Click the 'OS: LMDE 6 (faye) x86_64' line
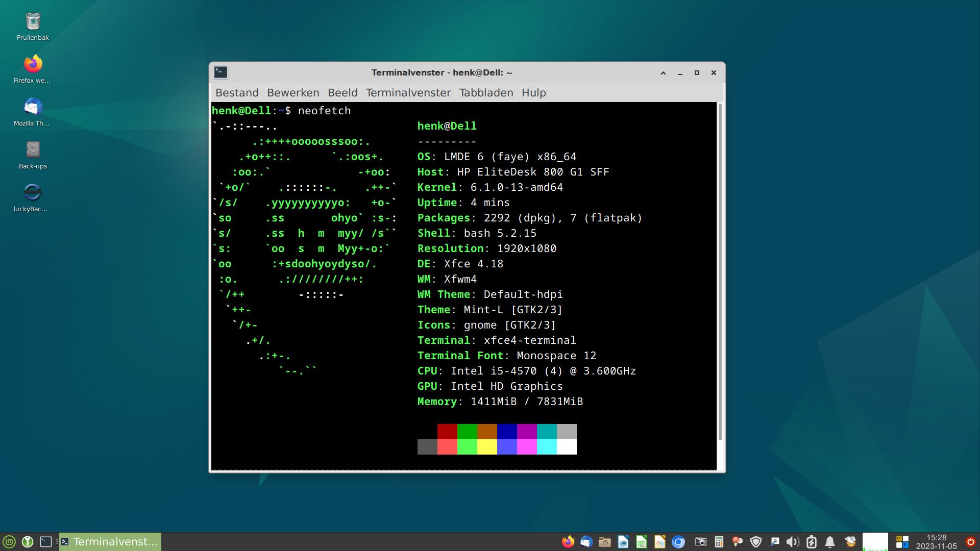The width and height of the screenshot is (980, 551). [x=497, y=157]
